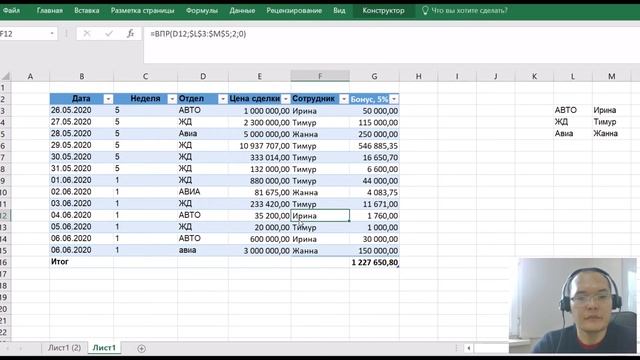Open the Цена сделки filter dropdown
Image resolution: width=640 pixels, height=360 pixels.
[285, 99]
